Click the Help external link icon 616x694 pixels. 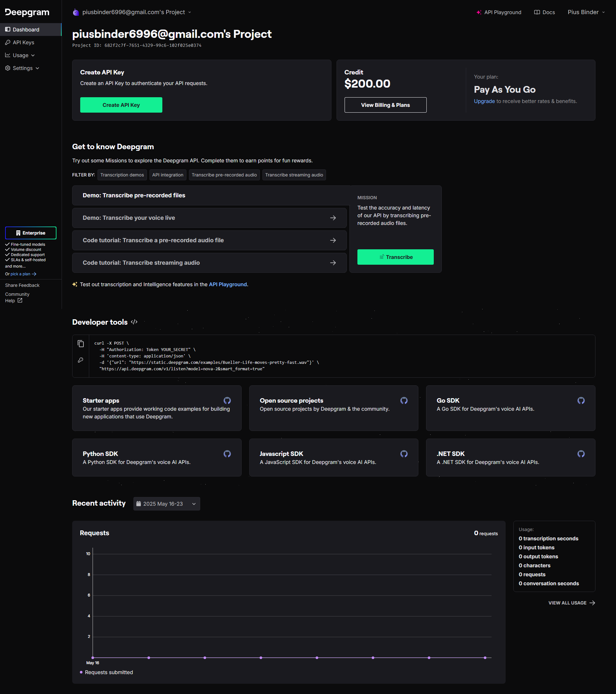tap(20, 301)
